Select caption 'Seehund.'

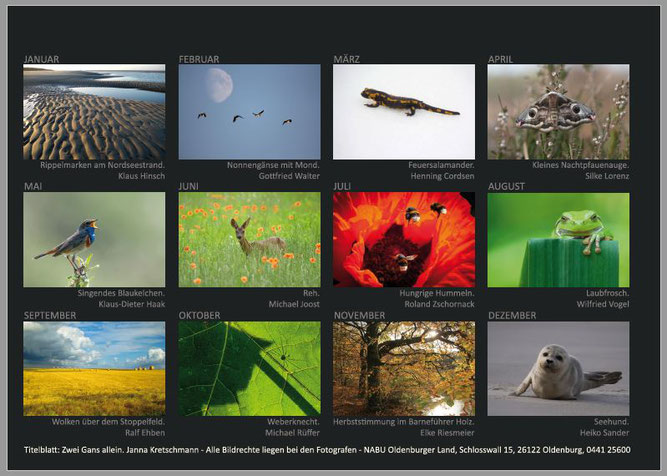tap(611, 422)
